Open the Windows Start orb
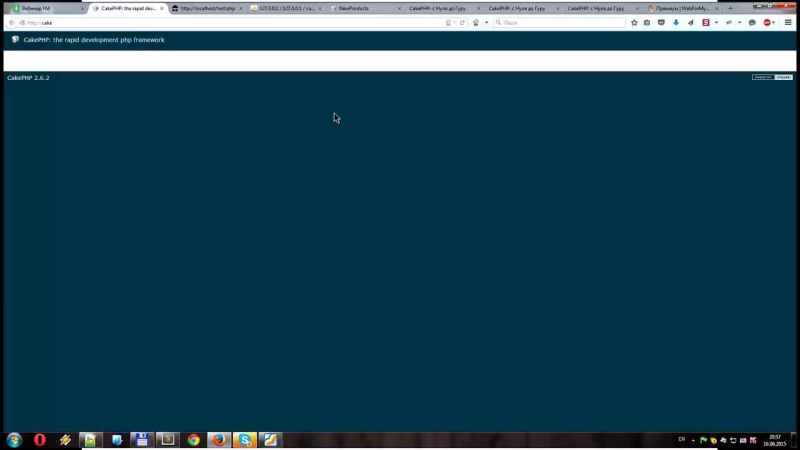Image resolution: width=800 pixels, height=450 pixels. click(x=14, y=440)
